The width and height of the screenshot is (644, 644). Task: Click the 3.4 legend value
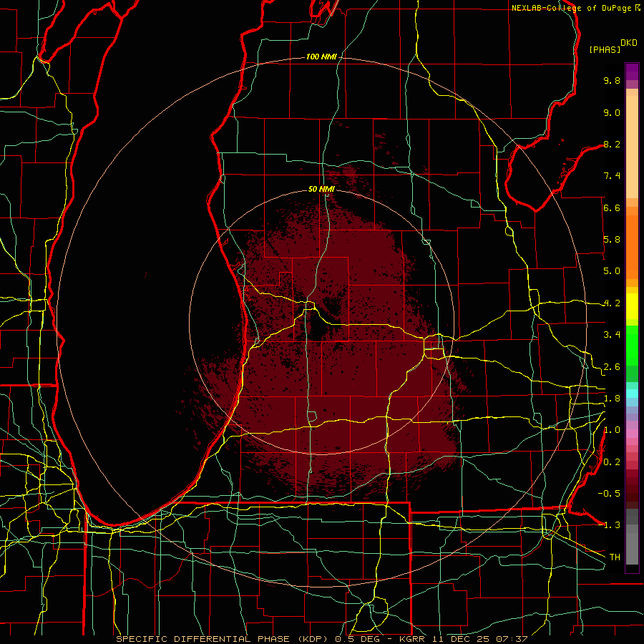(612, 335)
